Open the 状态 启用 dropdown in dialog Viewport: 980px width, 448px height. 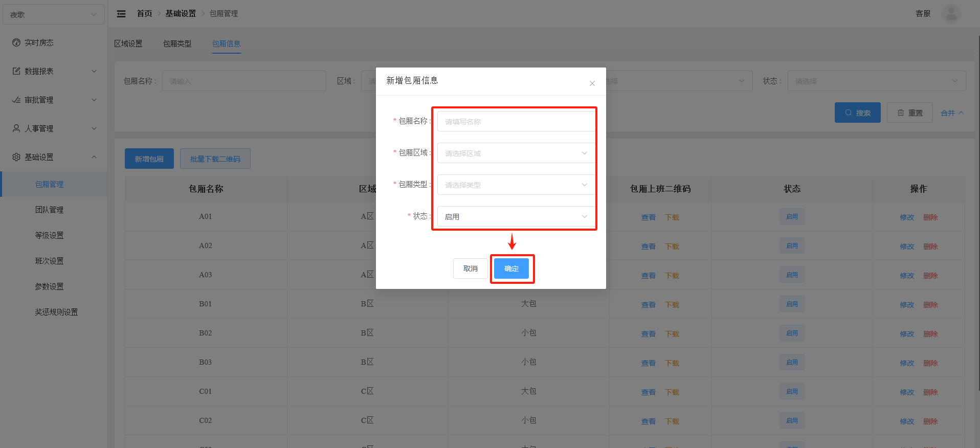pyautogui.click(x=516, y=216)
